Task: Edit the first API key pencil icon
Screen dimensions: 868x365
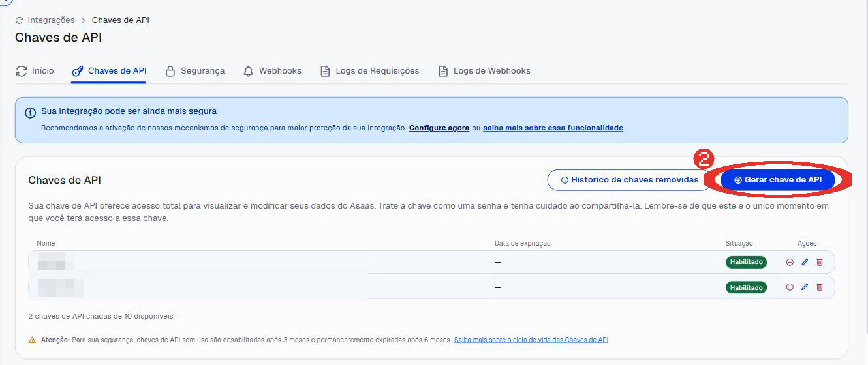Action: (x=805, y=262)
